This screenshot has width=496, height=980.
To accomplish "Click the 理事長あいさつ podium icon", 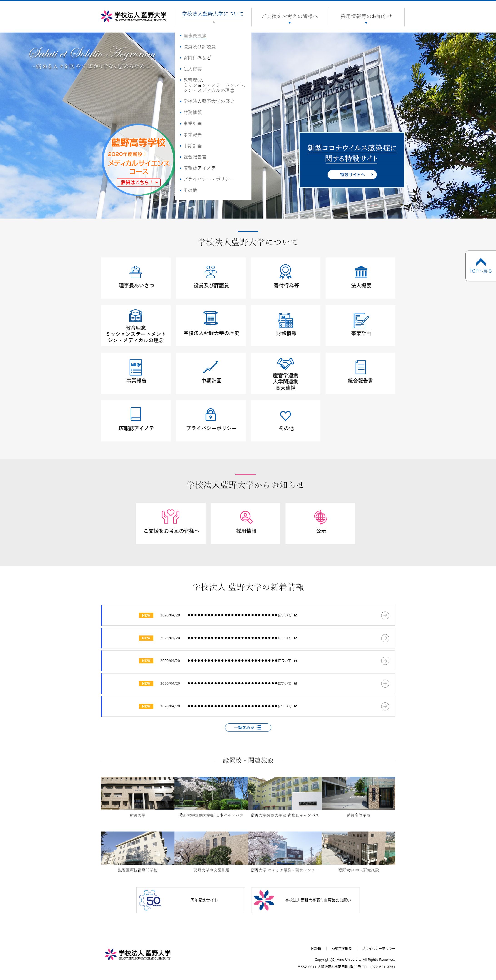I will 135,272.
